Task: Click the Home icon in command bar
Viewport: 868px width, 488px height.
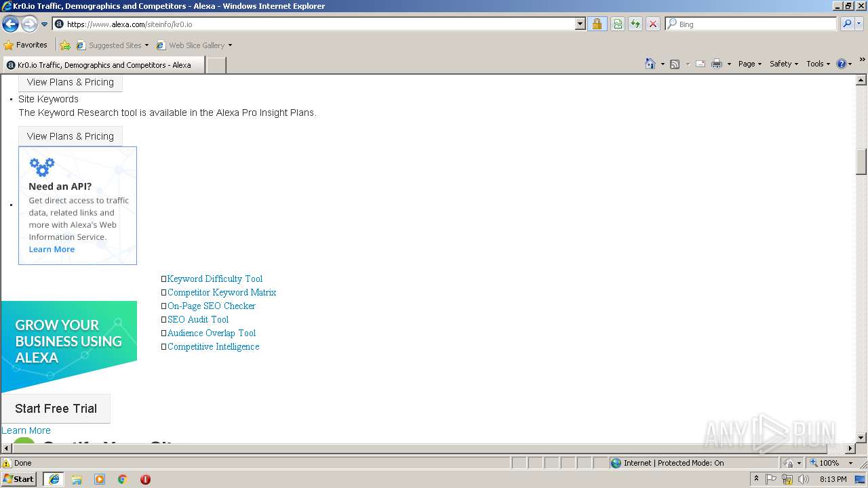Action: pyautogui.click(x=650, y=64)
